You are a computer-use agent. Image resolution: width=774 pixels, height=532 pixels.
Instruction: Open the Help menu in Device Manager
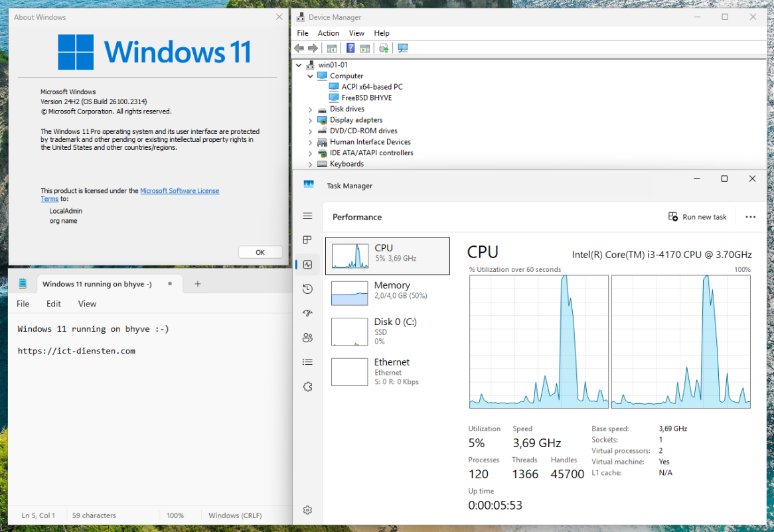click(382, 33)
